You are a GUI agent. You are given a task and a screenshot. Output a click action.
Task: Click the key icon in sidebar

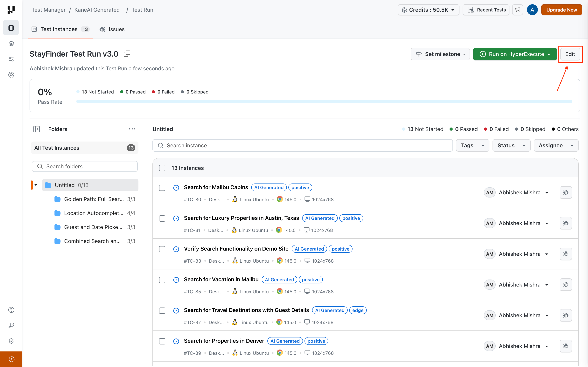(11, 325)
